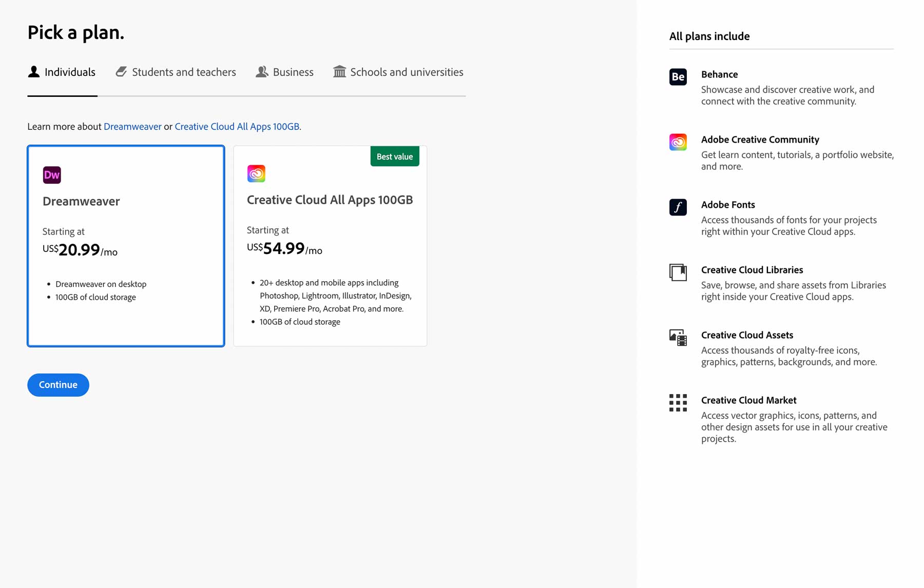Click the Creative Cloud rainbow icon in plan card
This screenshot has height=588, width=924.
[x=256, y=174]
